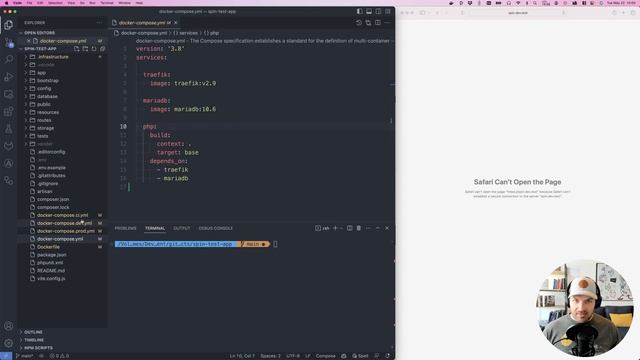Open Explorer views ellipsis menu
This screenshot has height=360, width=640.
click(99, 23)
